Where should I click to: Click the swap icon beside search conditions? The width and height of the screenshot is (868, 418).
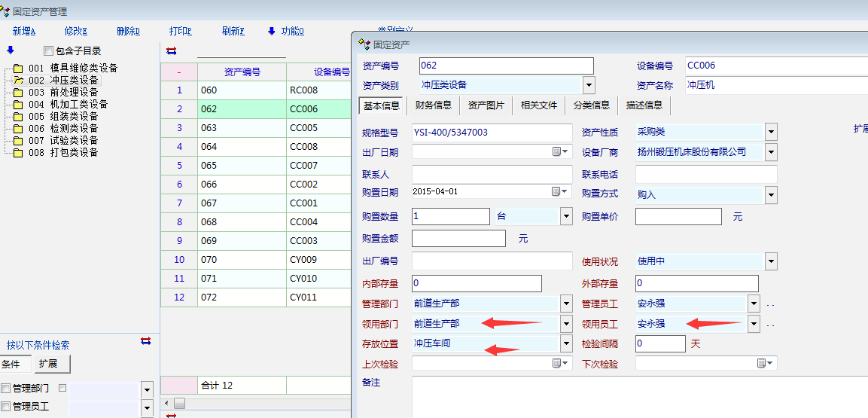(x=146, y=341)
